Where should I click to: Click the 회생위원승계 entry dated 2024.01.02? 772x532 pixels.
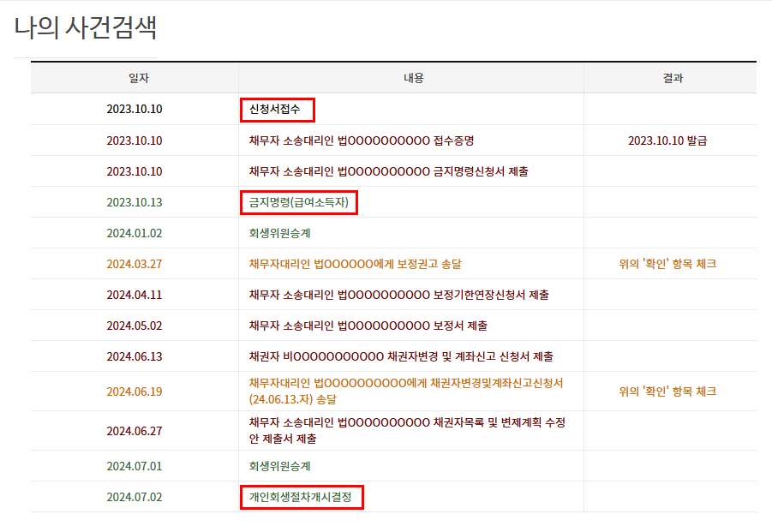pos(279,233)
